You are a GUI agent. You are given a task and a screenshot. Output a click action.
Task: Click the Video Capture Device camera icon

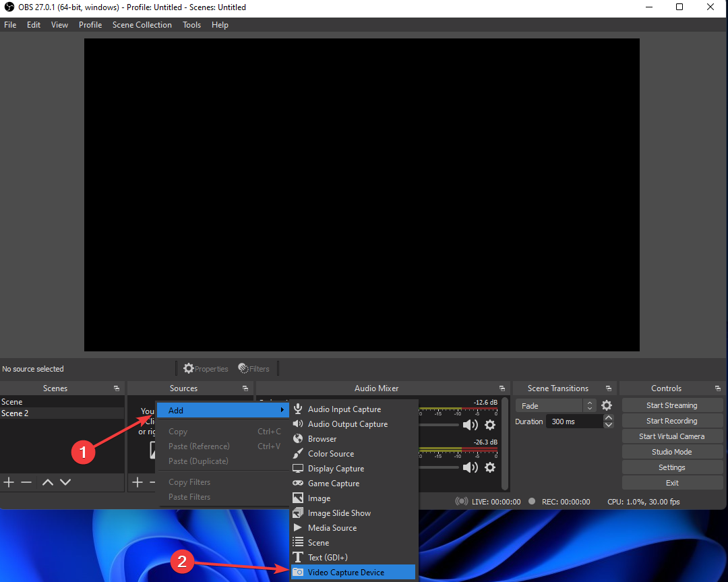point(298,573)
